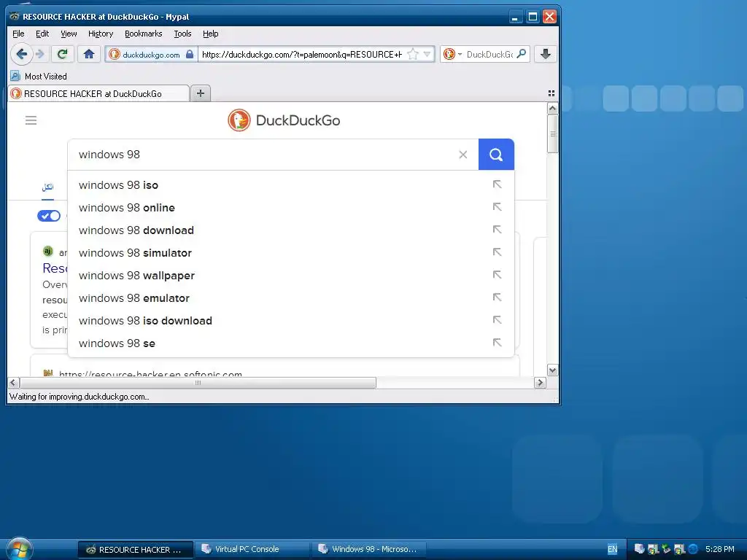The width and height of the screenshot is (747, 560).
Task: Open a new tab with the plus button
Action: pyautogui.click(x=201, y=93)
